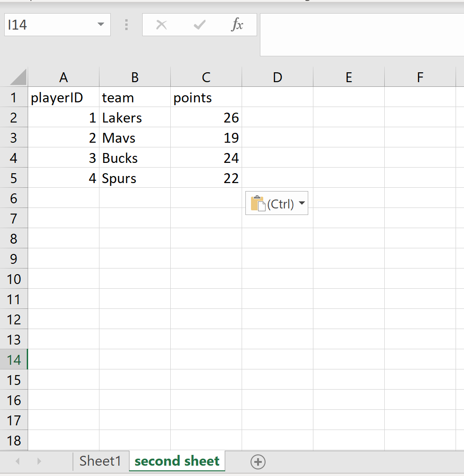Select playerID cell with value 3
This screenshot has height=476, width=464.
(x=63, y=158)
